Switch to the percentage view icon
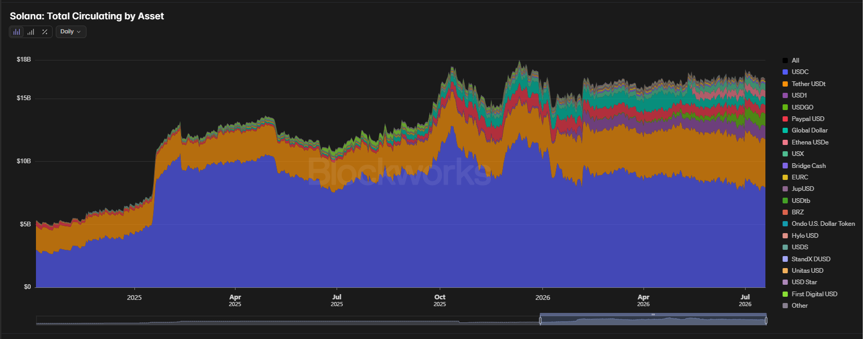Image resolution: width=868 pixels, height=339 pixels. (45, 32)
